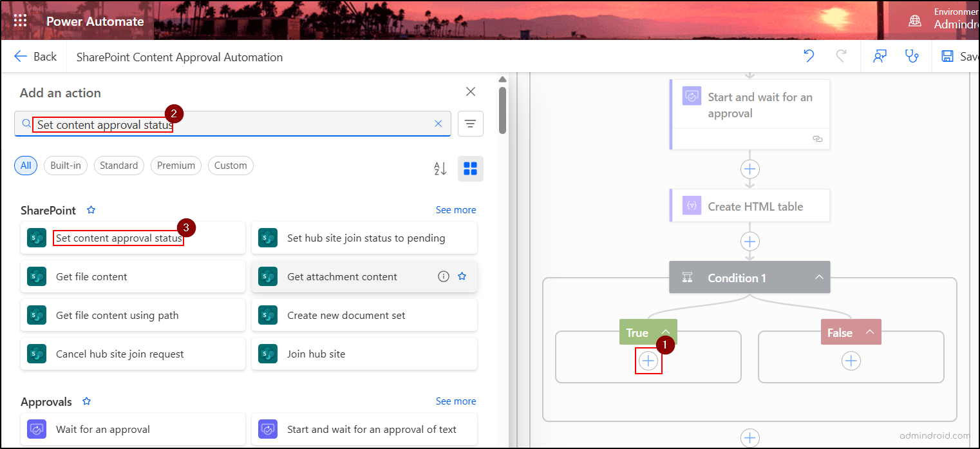This screenshot has width=980, height=449.
Task: Click See more next to SharePoint actions
Action: pyautogui.click(x=455, y=209)
